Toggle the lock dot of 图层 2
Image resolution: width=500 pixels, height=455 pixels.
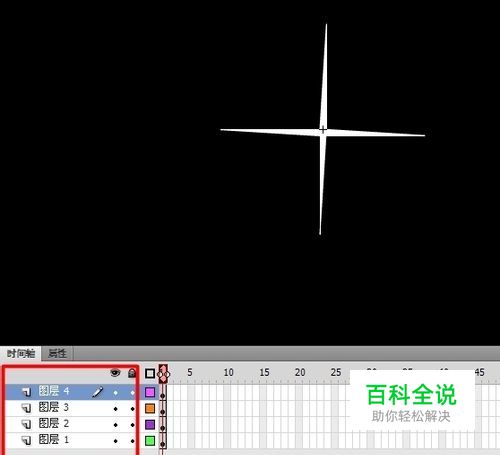[x=133, y=425]
